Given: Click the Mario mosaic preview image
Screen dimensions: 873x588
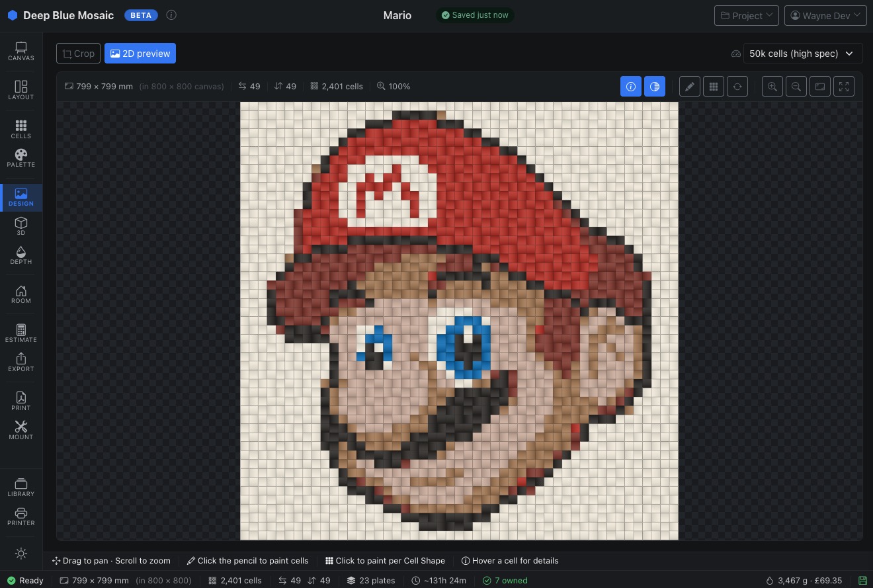Looking at the screenshot, I should click(459, 321).
